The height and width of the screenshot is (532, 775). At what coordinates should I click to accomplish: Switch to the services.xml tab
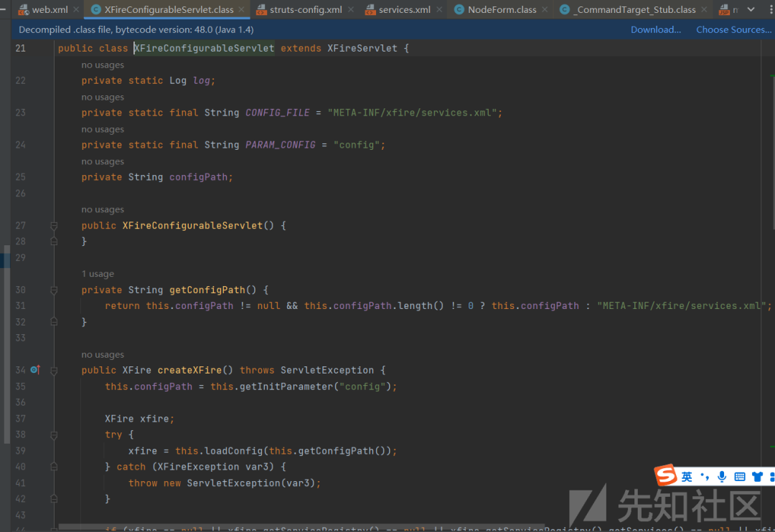click(404, 9)
